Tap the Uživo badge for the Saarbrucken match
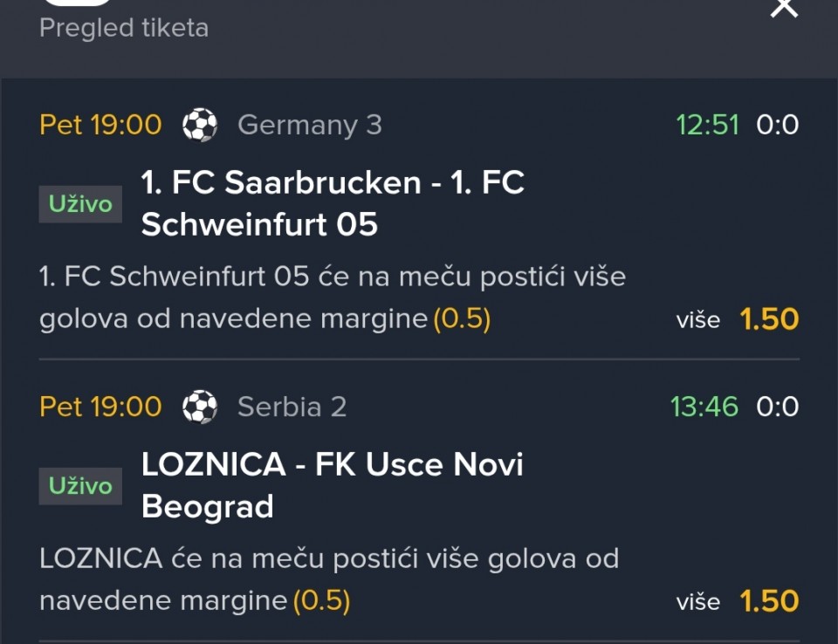Image resolution: width=838 pixels, height=644 pixels. click(x=80, y=204)
